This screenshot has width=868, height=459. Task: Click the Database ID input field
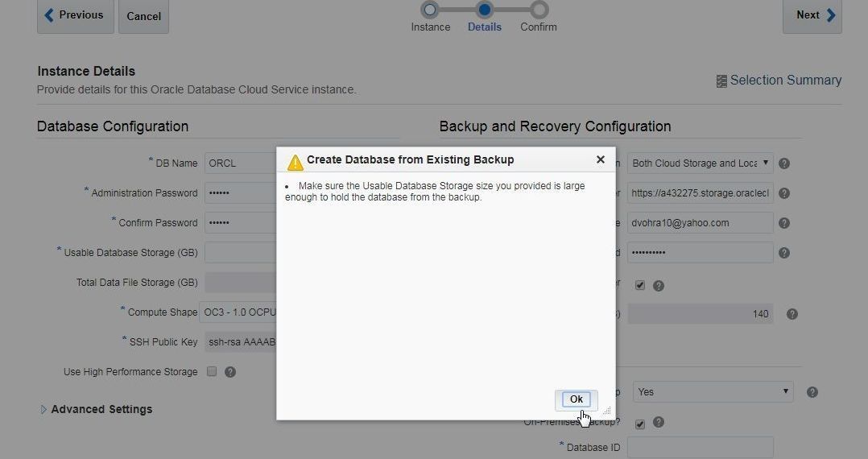[x=700, y=447]
